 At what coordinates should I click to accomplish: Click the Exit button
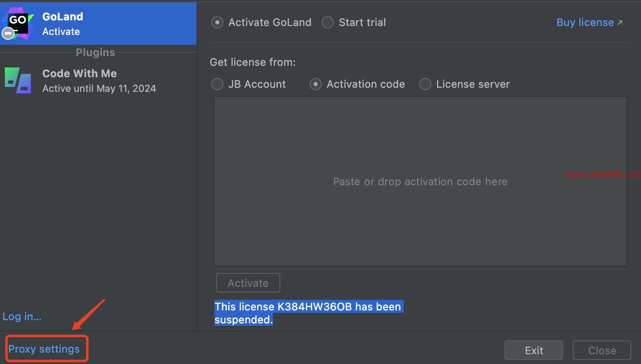coord(534,350)
